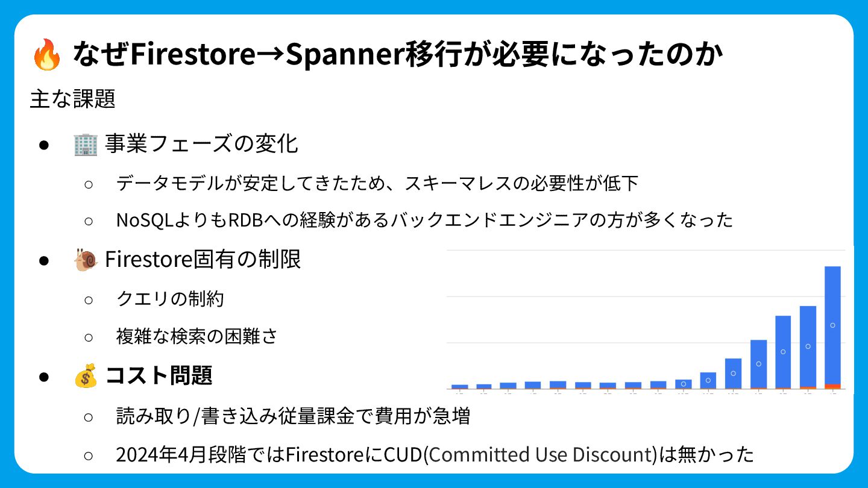Click the white circle marker on tallest bar
The width and height of the screenshot is (868, 488).
832,325
